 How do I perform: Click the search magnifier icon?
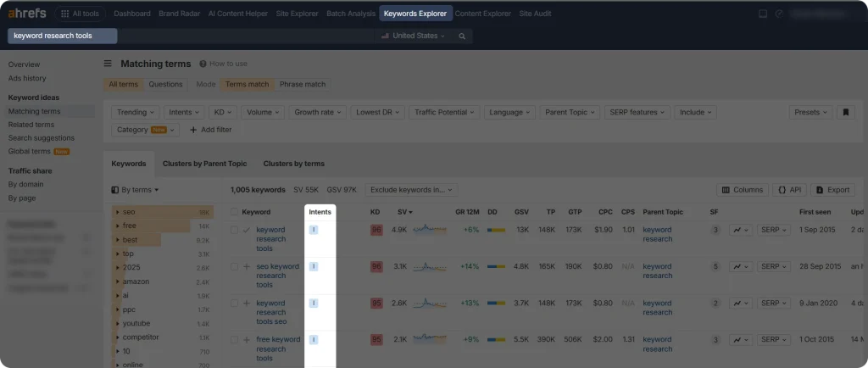[462, 36]
